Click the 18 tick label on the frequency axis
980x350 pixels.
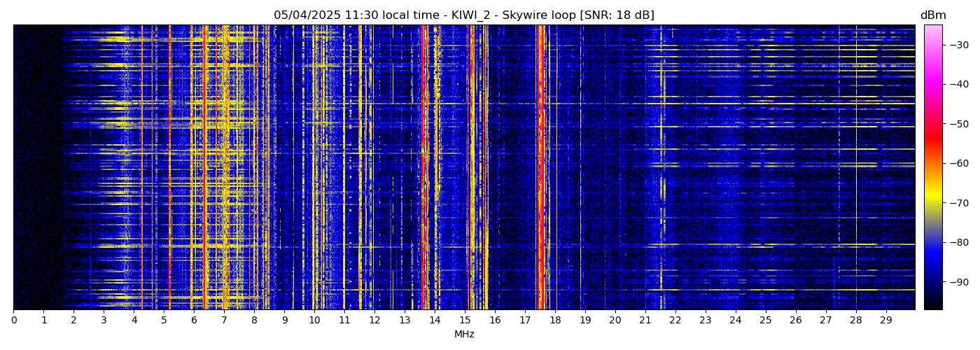(x=555, y=320)
